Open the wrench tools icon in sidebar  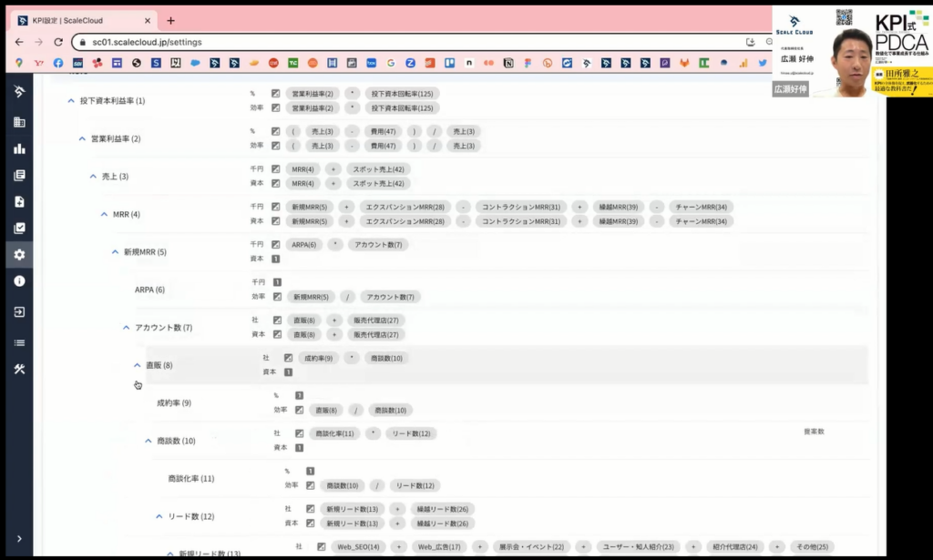click(x=19, y=369)
